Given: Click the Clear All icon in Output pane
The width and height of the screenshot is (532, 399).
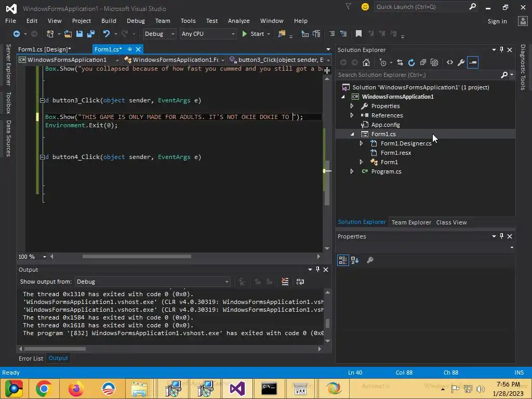Looking at the screenshot, I should 285,282.
